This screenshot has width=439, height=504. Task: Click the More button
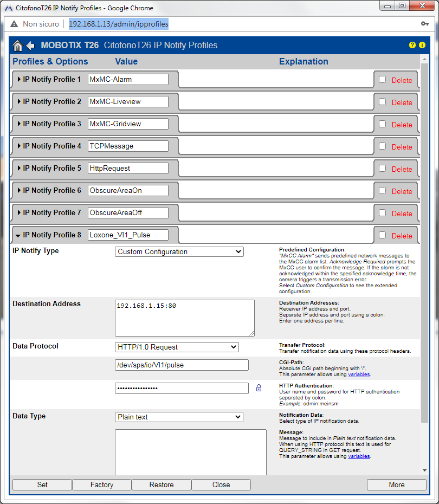point(397,484)
